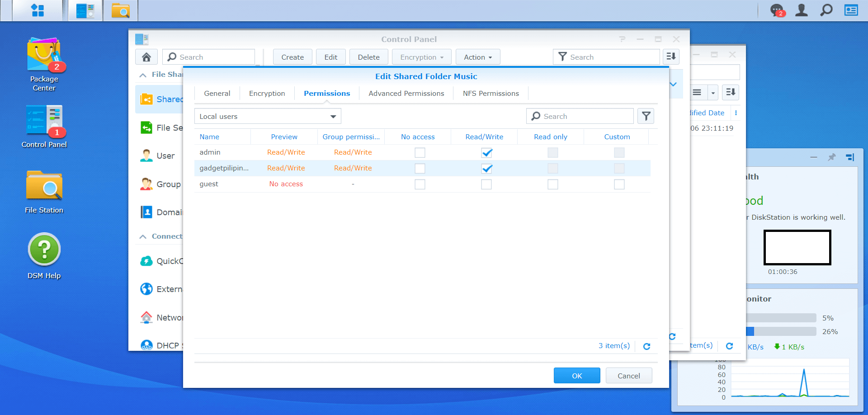The height and width of the screenshot is (415, 868).
Task: Click the permissions Search field
Action: coord(580,116)
